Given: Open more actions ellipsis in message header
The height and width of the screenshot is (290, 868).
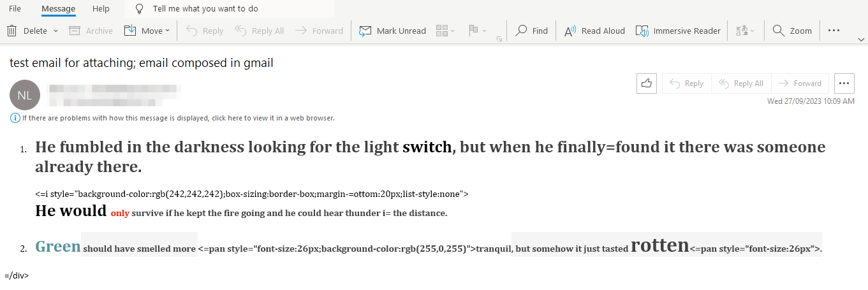Looking at the screenshot, I should [x=844, y=83].
